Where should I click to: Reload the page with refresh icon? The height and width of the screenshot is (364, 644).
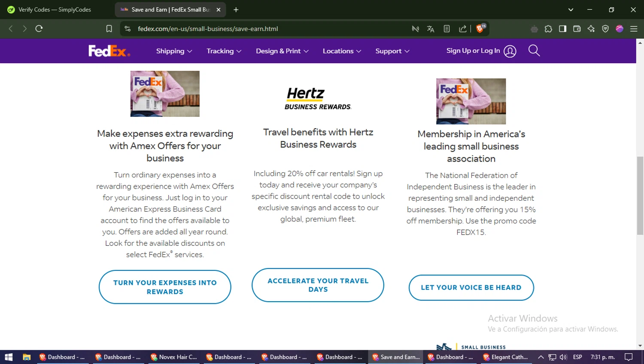(39, 29)
